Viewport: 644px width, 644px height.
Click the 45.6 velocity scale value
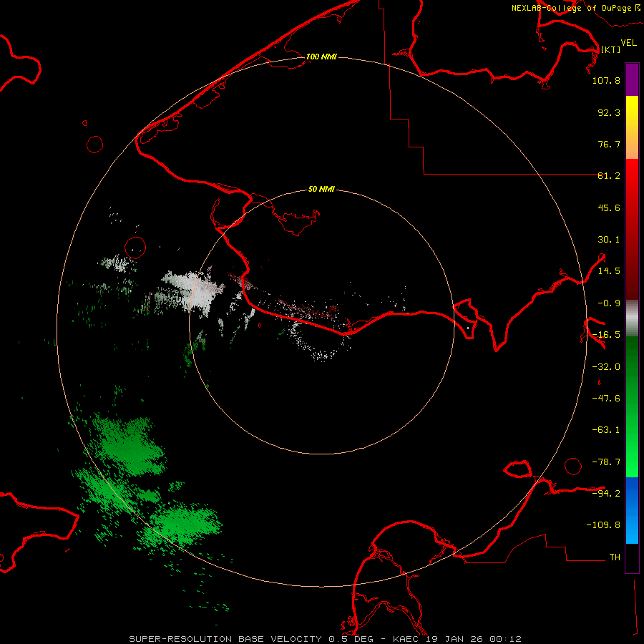pyautogui.click(x=609, y=208)
